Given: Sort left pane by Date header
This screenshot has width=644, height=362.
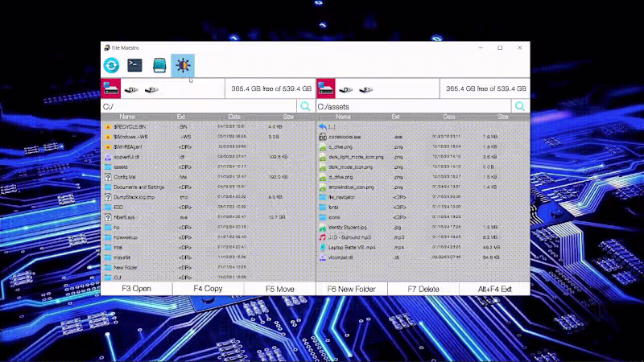Looking at the screenshot, I should point(234,117).
